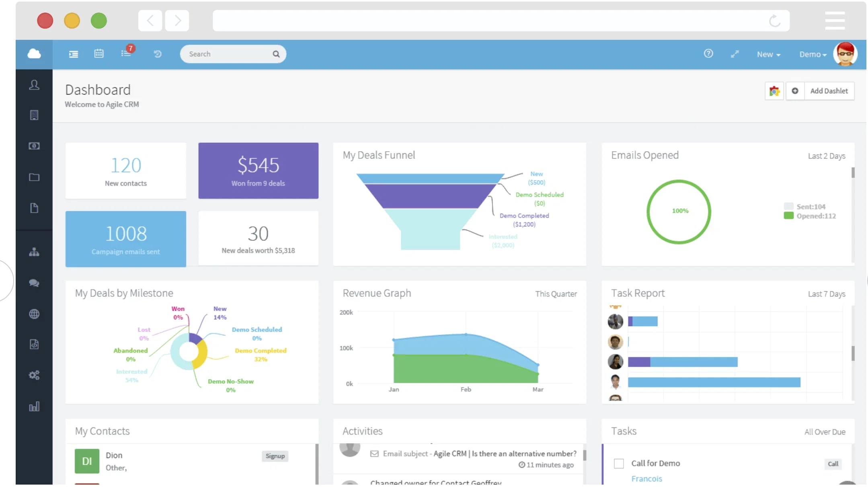Screen dimensions: 868x487
Task: Click the Add Dashlet button
Action: coord(829,91)
